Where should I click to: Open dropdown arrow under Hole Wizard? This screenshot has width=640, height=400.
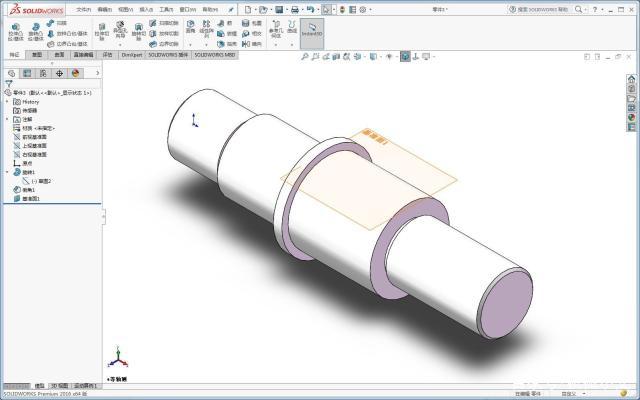120,44
